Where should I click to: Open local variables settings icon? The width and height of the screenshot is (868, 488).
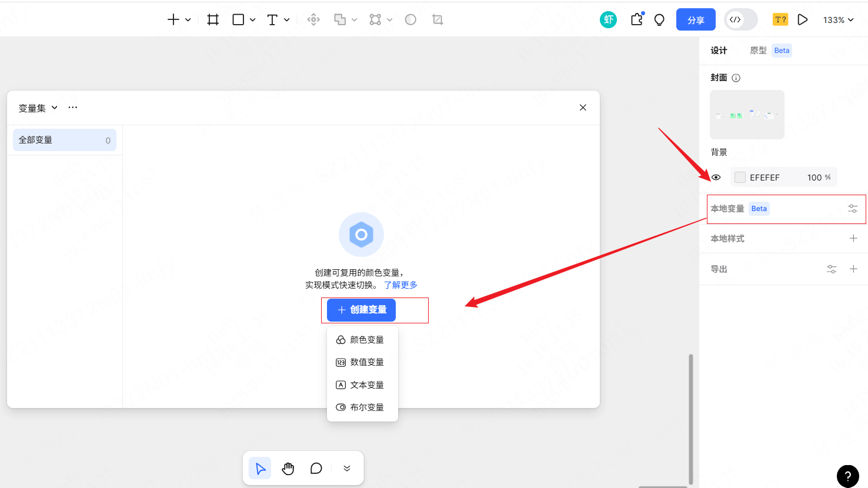(x=853, y=209)
